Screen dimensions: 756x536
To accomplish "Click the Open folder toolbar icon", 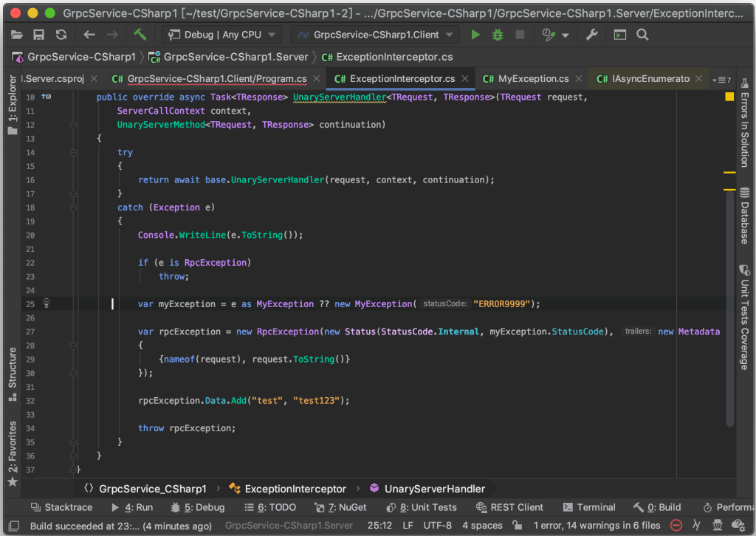I will [x=17, y=35].
